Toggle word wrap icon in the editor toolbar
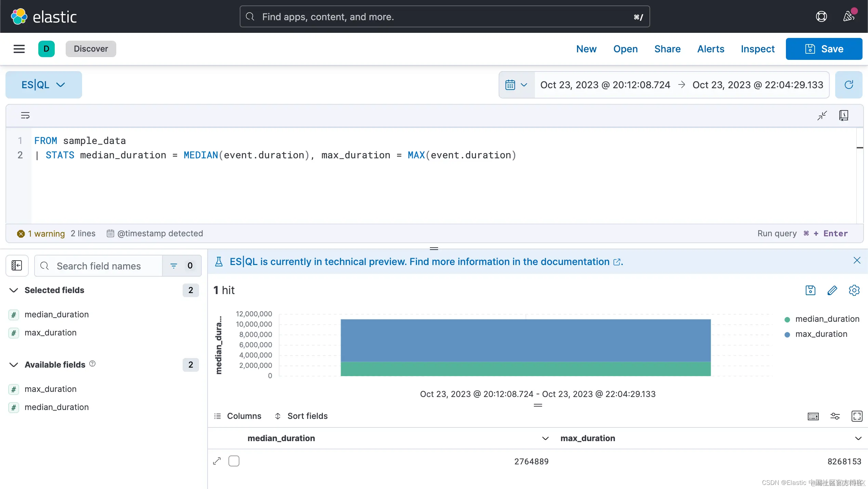The image size is (868, 489). [25, 115]
